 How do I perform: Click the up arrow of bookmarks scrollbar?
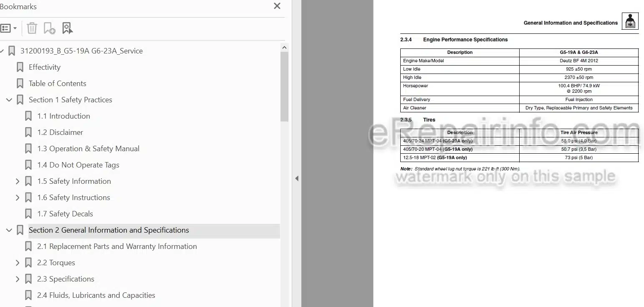pos(285,48)
